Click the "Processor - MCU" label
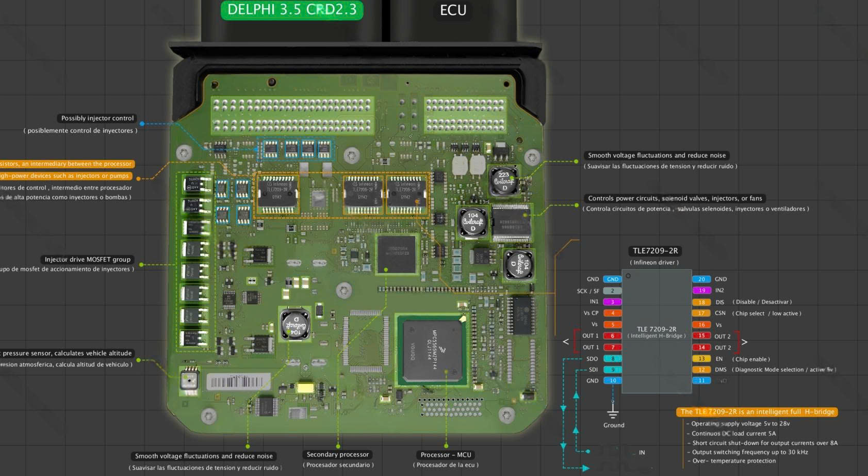The width and height of the screenshot is (868, 476). coord(446,455)
